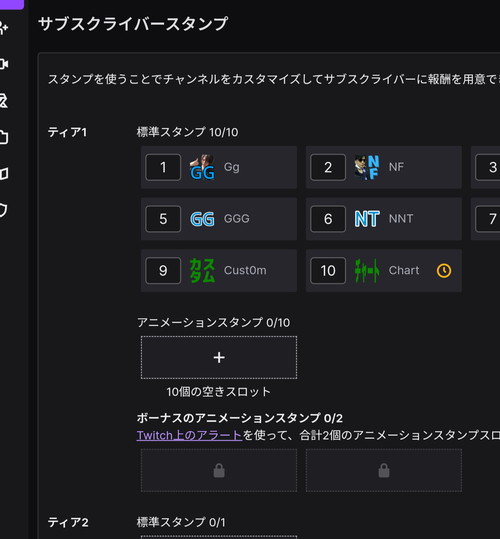Click the NNT emote name label

(401, 219)
